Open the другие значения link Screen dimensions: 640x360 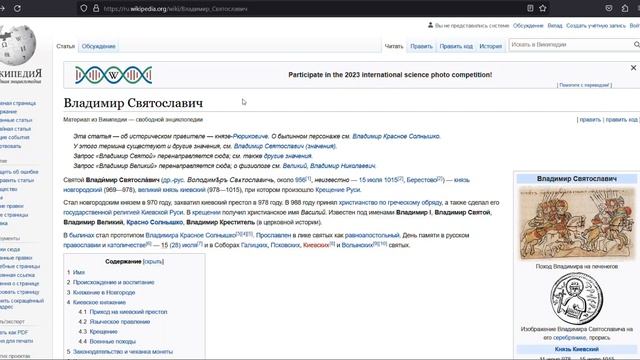coord(287,156)
